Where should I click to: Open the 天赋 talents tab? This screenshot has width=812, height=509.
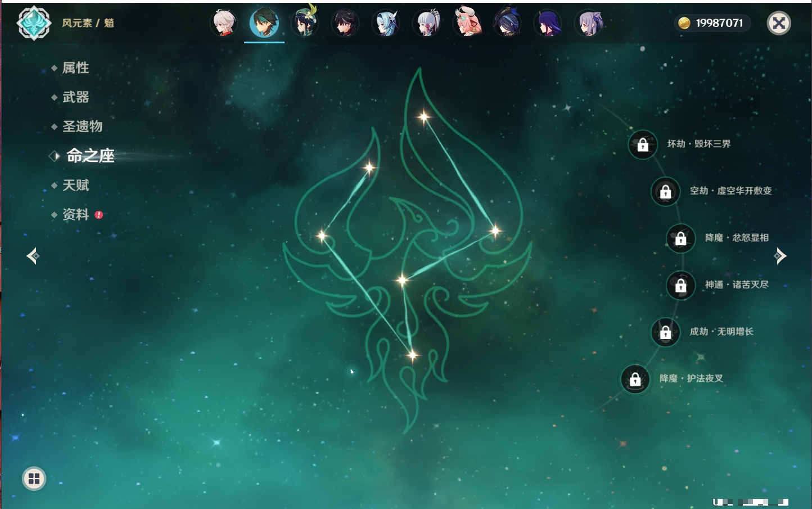tap(75, 185)
